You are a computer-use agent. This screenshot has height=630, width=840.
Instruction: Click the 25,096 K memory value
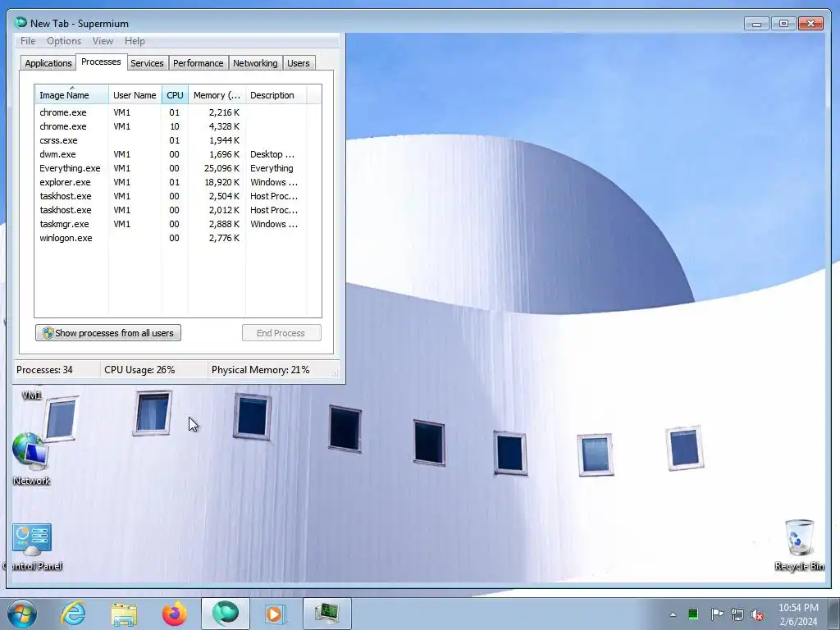[221, 168]
